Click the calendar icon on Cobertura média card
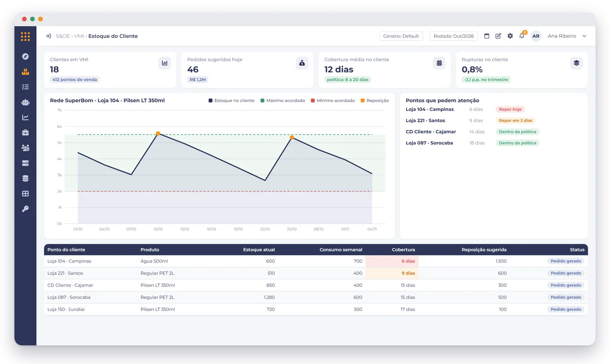The width and height of the screenshot is (610, 364). coord(439,63)
